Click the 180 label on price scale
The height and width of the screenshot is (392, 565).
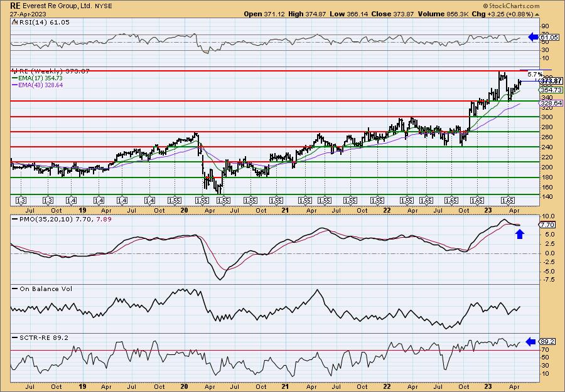pos(547,177)
